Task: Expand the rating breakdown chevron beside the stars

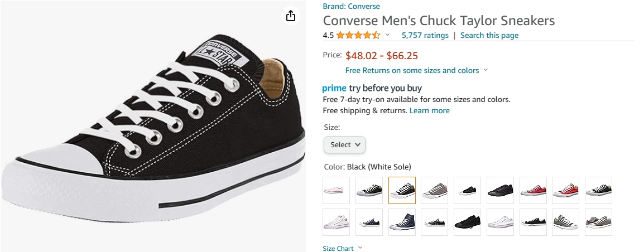Action: [388, 35]
